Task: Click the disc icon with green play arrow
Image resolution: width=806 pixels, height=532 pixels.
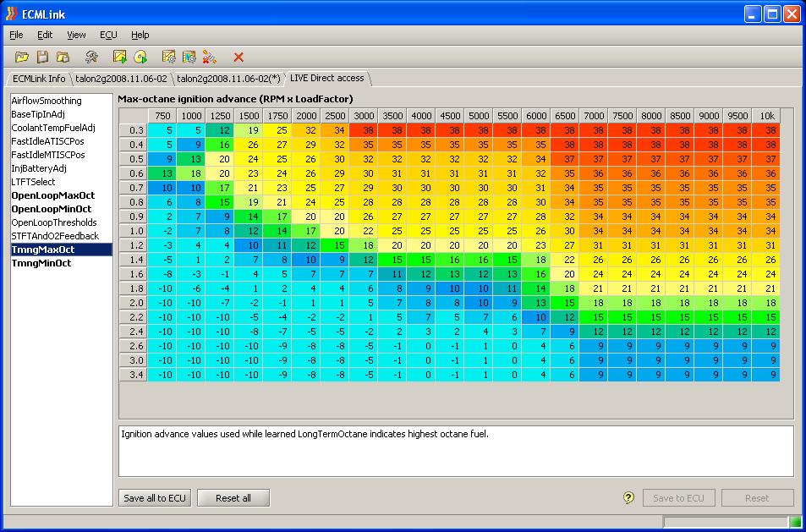Action: (x=140, y=57)
